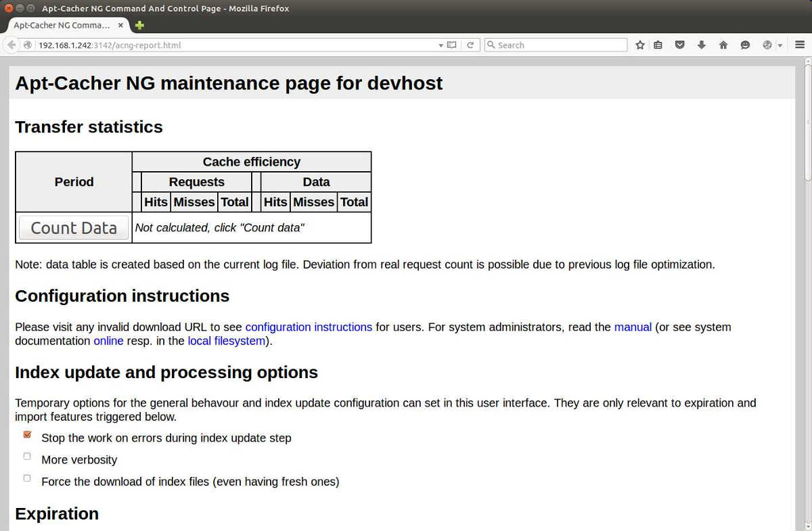Click the Not calculated message cell

coord(252,228)
